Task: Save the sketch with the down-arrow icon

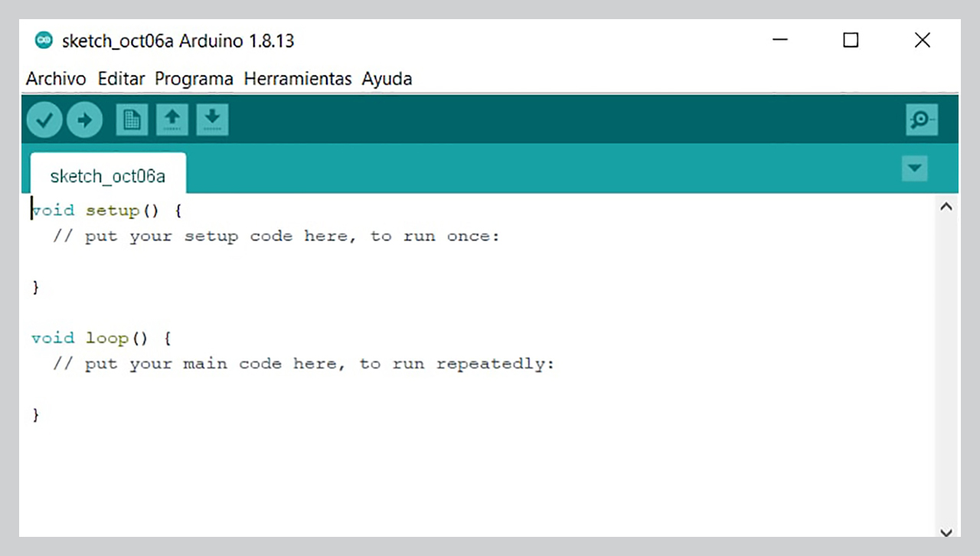Action: click(x=212, y=120)
